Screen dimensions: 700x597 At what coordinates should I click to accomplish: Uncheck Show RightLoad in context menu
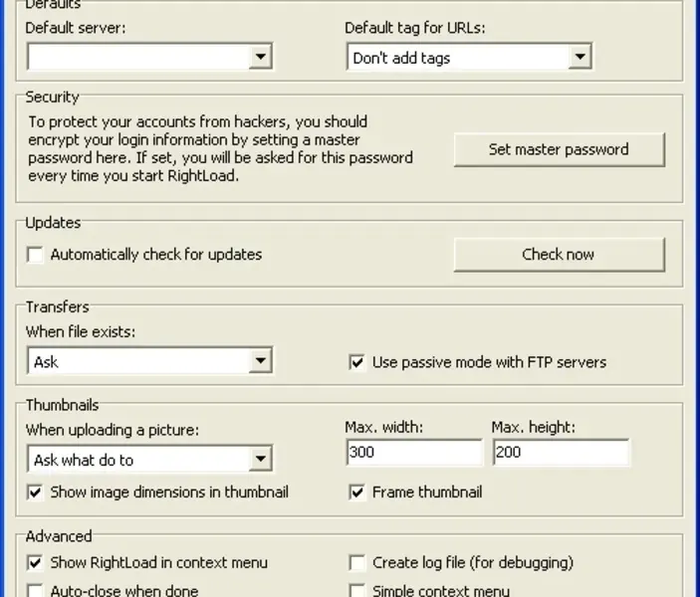tap(35, 563)
